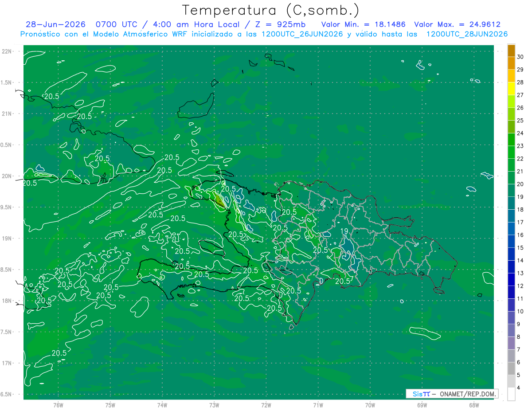The height and width of the screenshot is (411, 532).
Task: Click the purple colour bar segment between 7 and 8
Action: pyautogui.click(x=511, y=344)
